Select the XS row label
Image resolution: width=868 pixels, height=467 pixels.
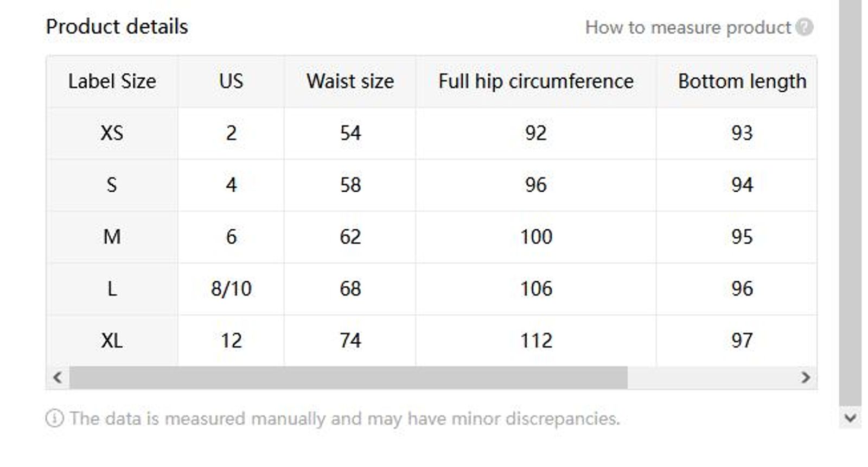(x=112, y=132)
